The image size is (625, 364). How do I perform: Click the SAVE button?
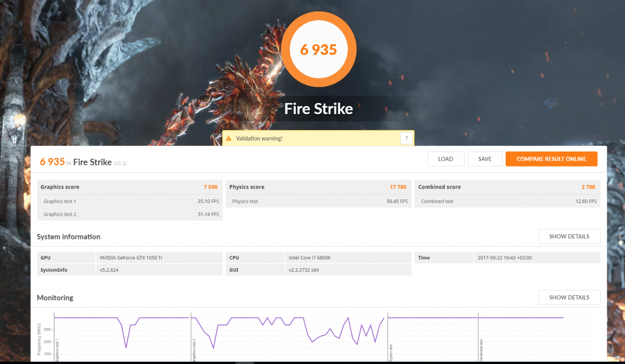coord(485,159)
